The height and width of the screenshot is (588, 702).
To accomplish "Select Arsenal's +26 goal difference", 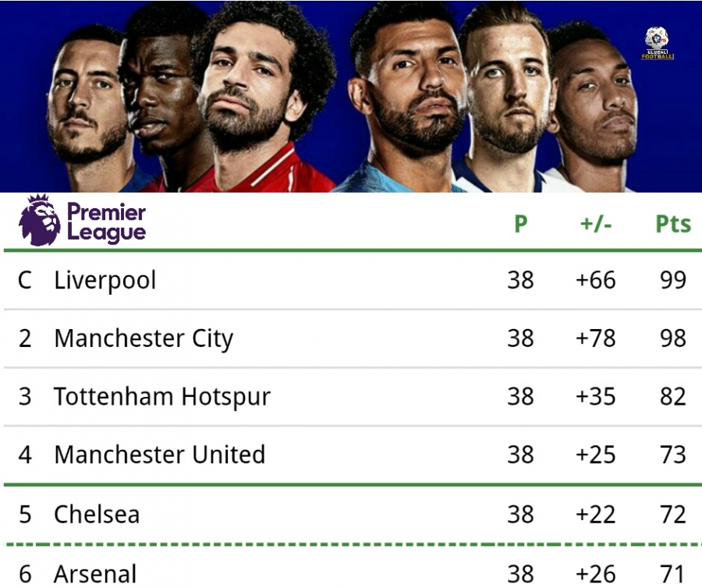I will (x=596, y=574).
